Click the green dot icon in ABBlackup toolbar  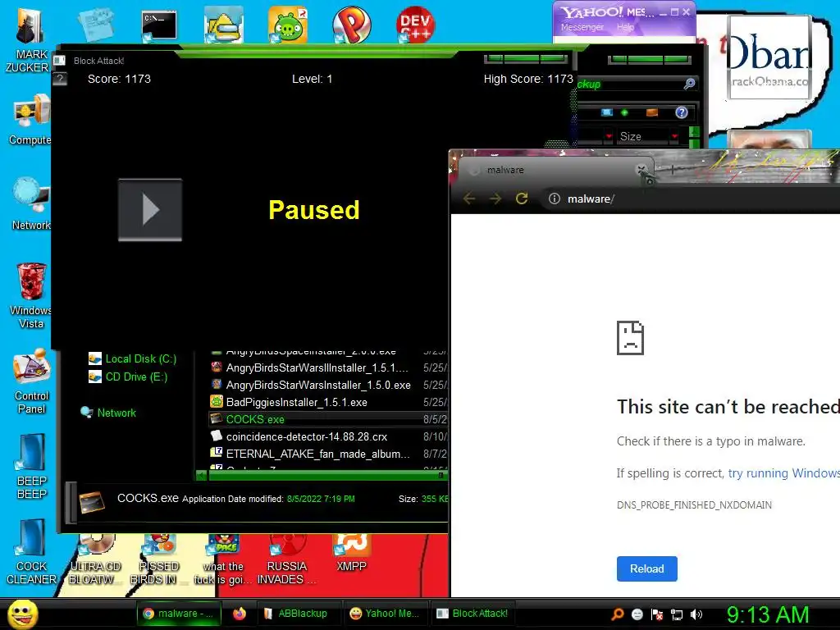(x=624, y=112)
